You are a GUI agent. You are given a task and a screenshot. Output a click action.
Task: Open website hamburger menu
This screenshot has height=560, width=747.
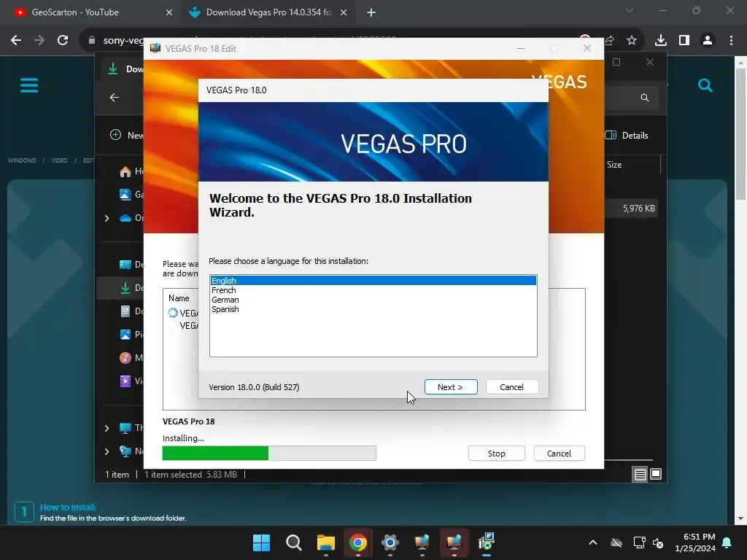pyautogui.click(x=29, y=86)
